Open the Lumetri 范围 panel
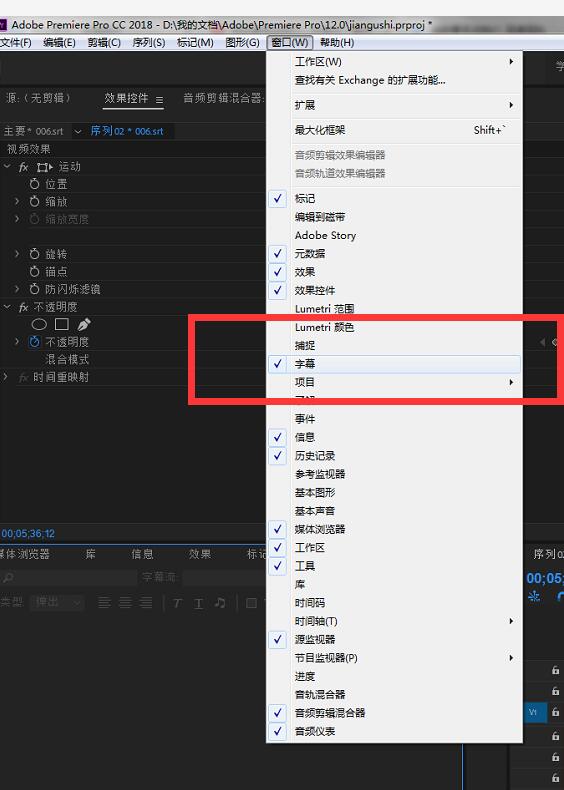Viewport: 564px width, 790px height. pyautogui.click(x=395, y=308)
